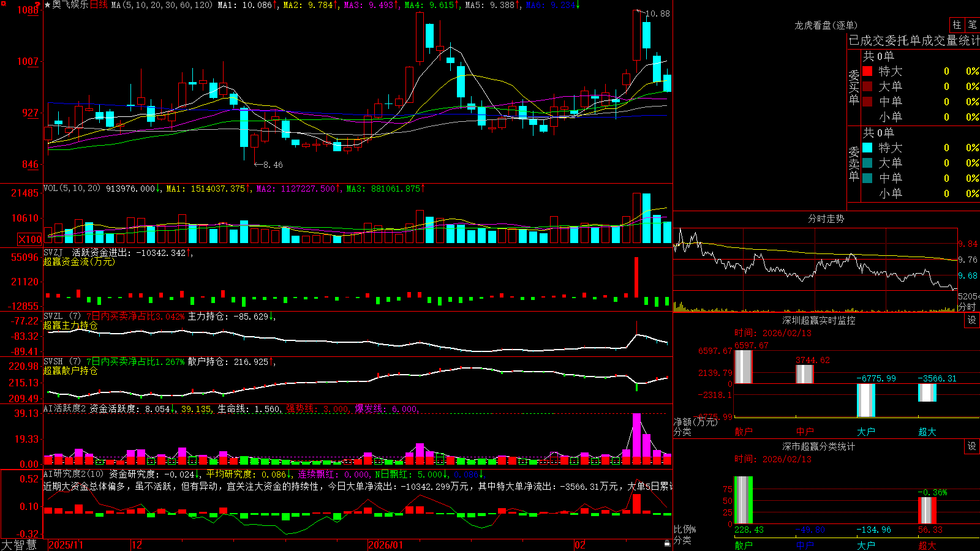
Task: Click the 分时走势 panel title
Action: (826, 219)
